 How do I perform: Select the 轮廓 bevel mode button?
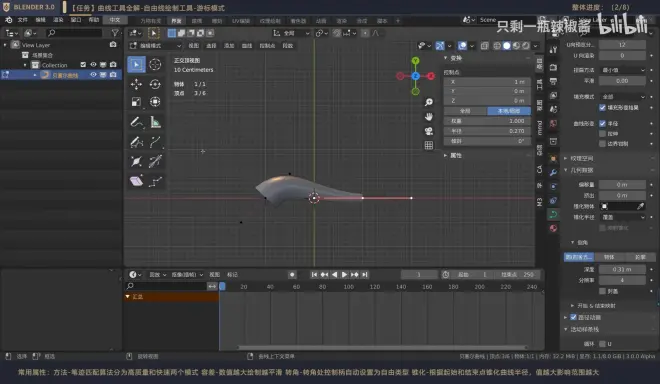[640, 257]
